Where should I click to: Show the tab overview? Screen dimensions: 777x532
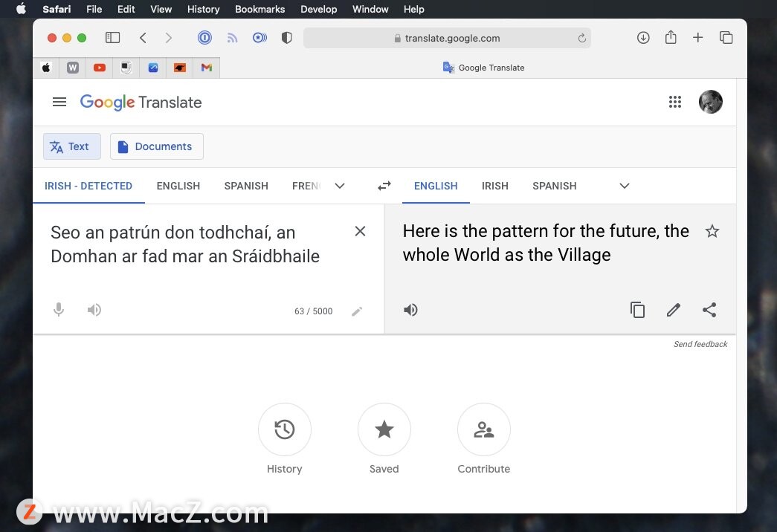pos(726,38)
